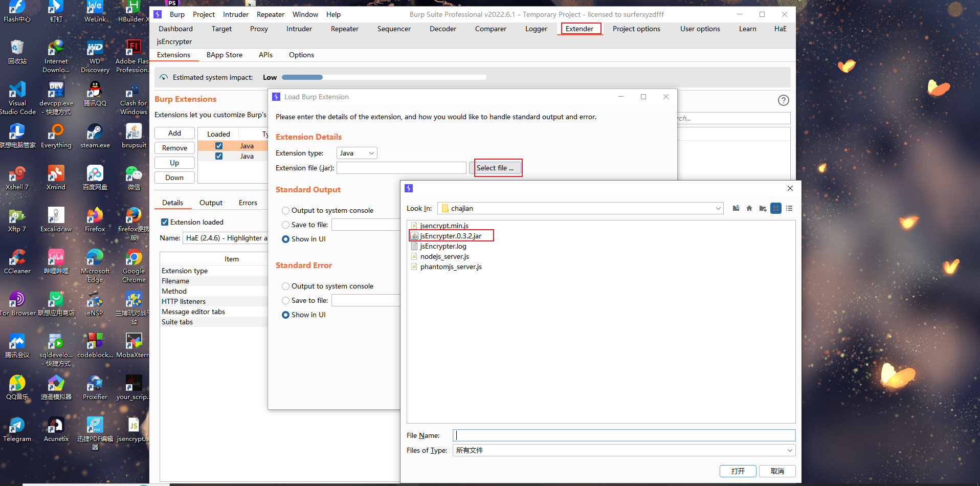Click the 'Select file ...' button
This screenshot has height=486, width=980.
(495, 168)
